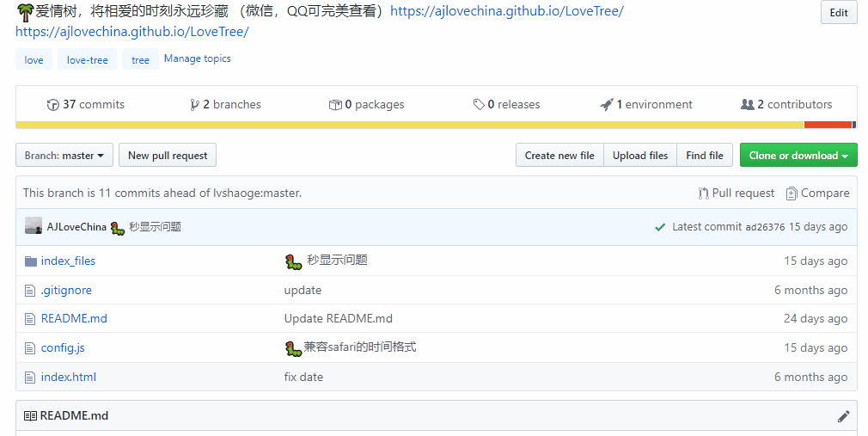The image size is (868, 436).
Task: Select the tree topic tag
Action: click(141, 60)
